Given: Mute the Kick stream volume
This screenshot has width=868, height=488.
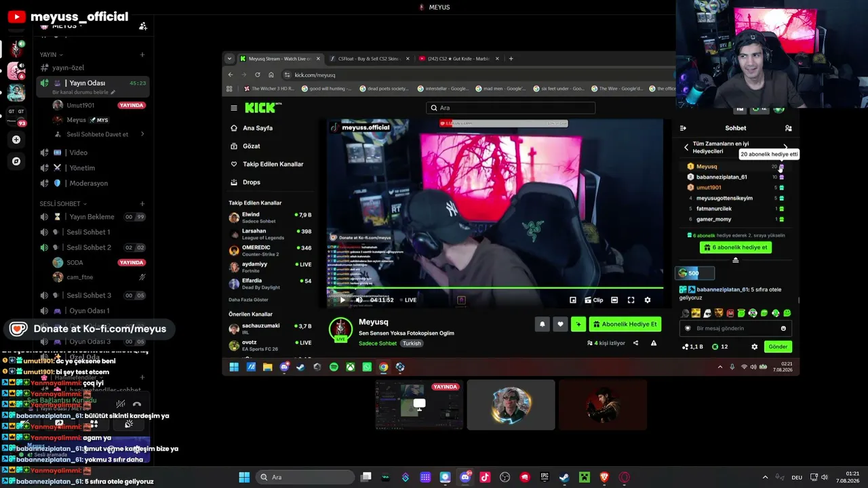Looking at the screenshot, I should [x=359, y=300].
